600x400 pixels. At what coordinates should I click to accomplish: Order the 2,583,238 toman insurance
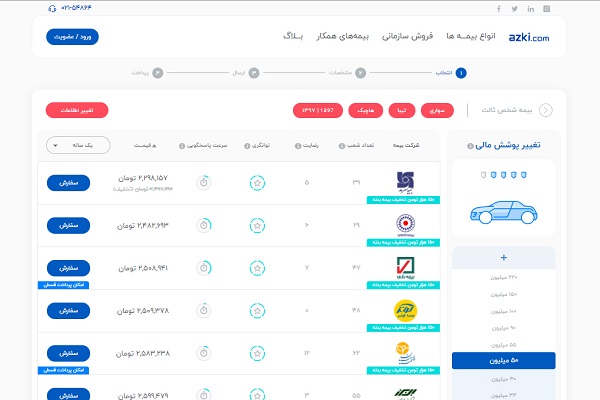(68, 353)
